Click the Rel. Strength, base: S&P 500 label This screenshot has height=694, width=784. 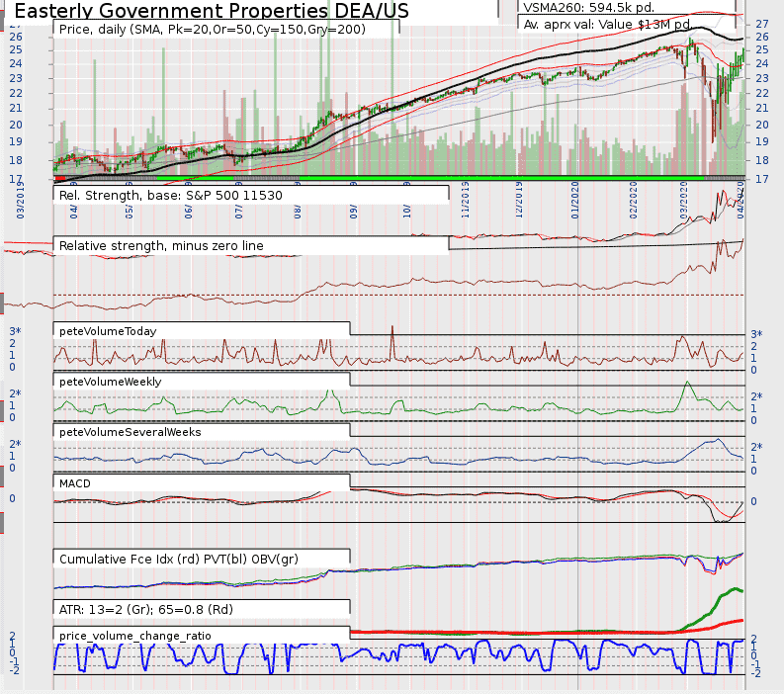point(170,196)
